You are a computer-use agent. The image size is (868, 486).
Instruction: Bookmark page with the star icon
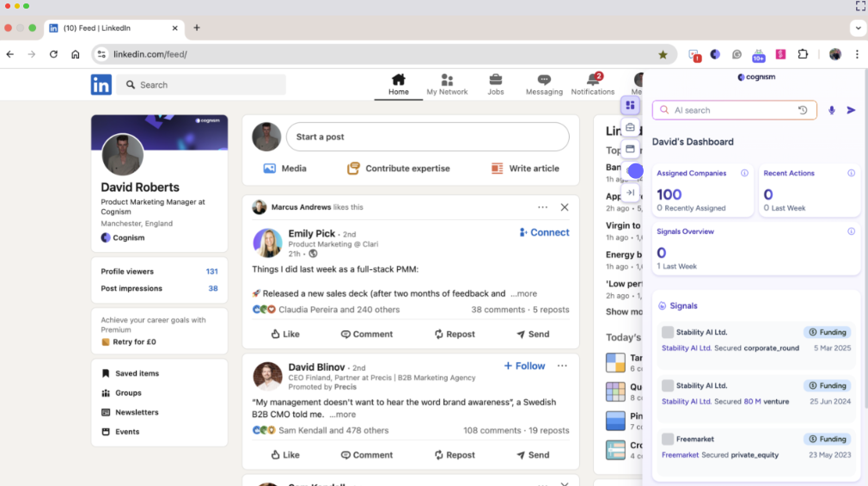click(x=663, y=54)
